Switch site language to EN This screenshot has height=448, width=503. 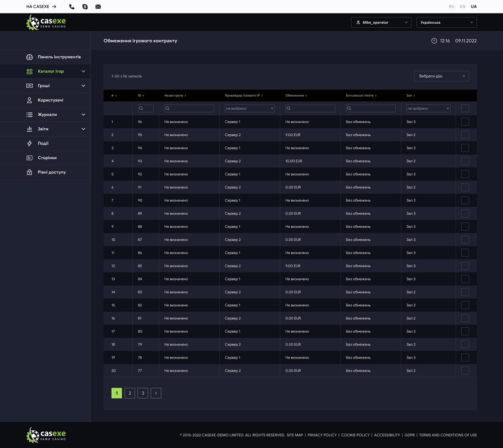point(463,7)
